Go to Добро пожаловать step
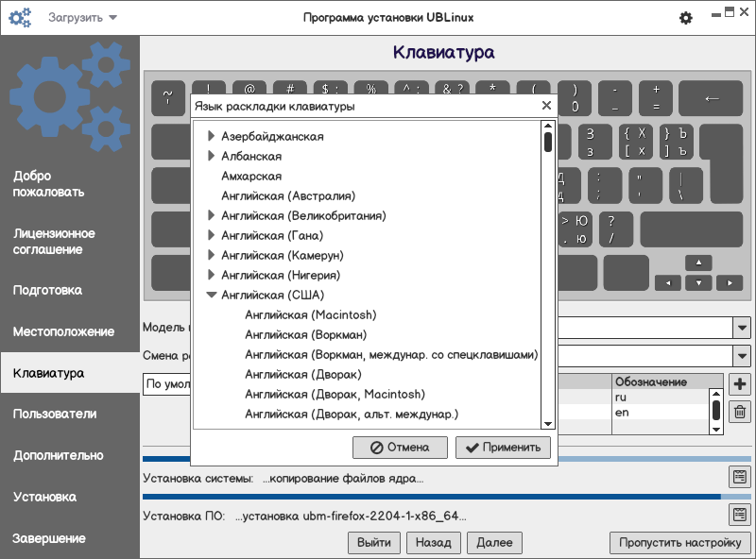The image size is (756, 559). [49, 183]
